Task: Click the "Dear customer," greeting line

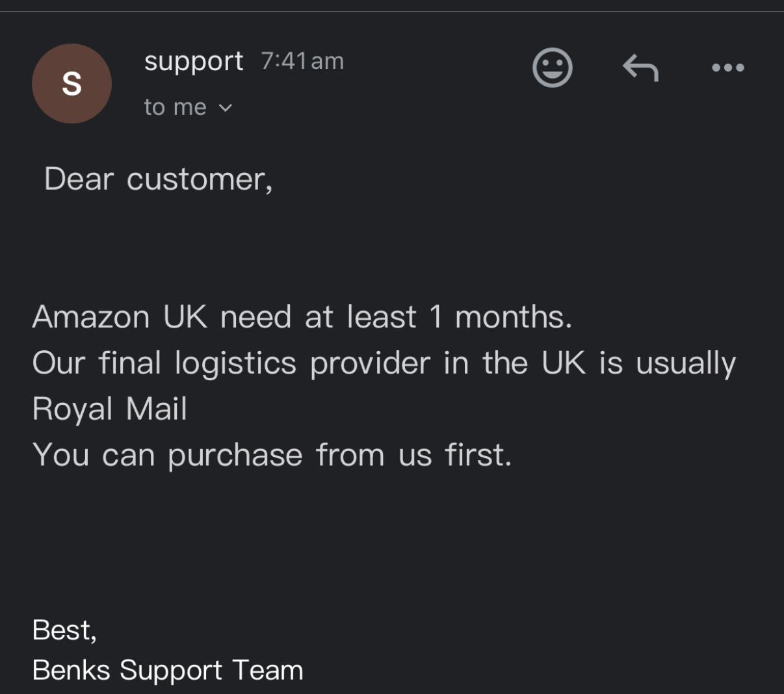Action: click(158, 179)
